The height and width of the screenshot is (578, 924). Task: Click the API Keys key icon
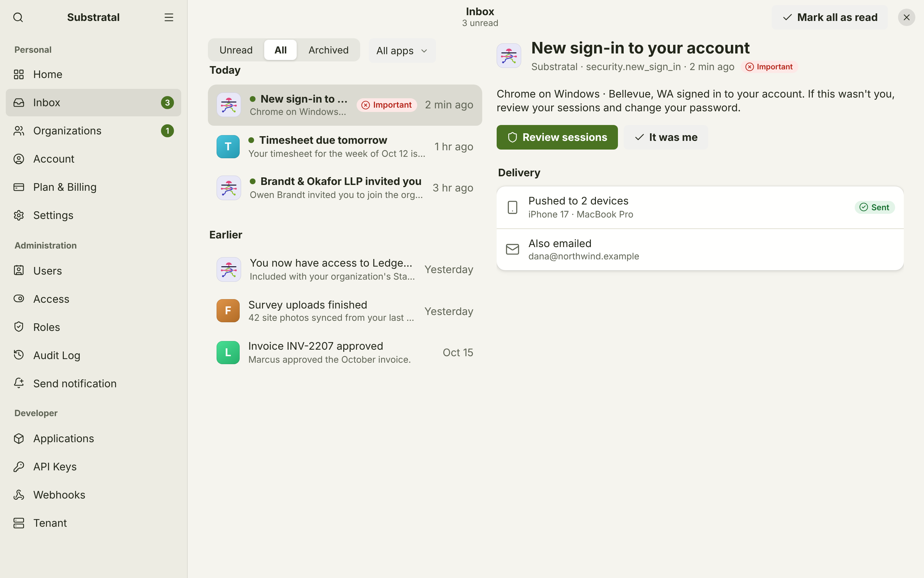(x=19, y=467)
